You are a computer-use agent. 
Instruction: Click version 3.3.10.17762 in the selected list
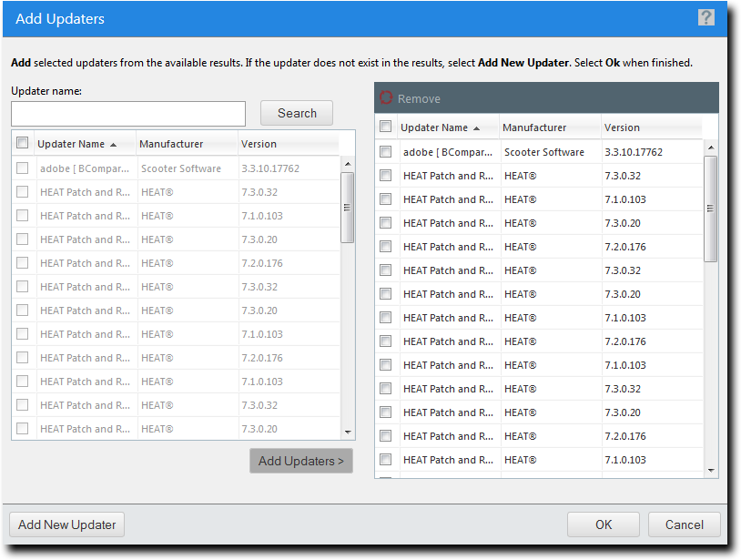coord(634,152)
